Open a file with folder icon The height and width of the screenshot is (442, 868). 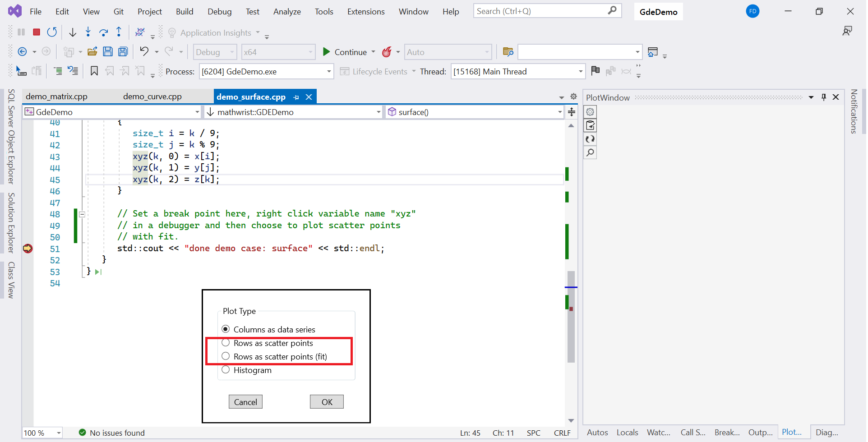pyautogui.click(x=92, y=52)
